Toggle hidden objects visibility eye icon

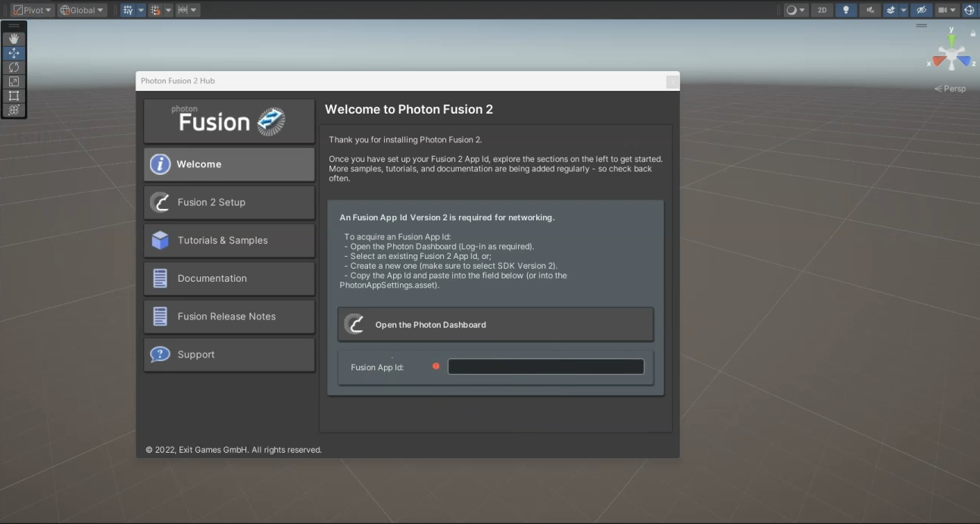[x=921, y=10]
